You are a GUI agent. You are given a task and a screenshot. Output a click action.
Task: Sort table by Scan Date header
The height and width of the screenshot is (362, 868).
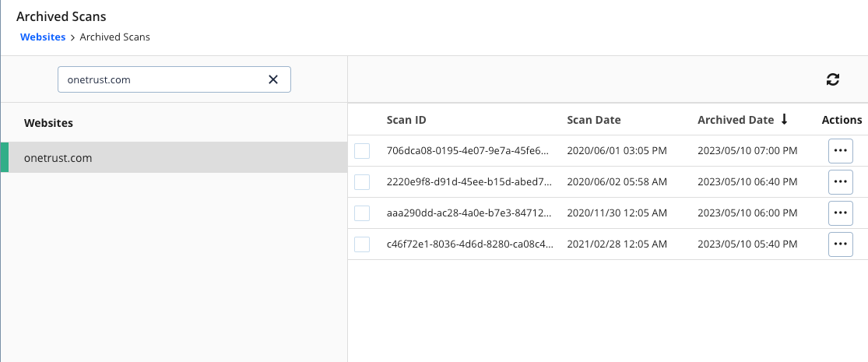pyautogui.click(x=593, y=120)
